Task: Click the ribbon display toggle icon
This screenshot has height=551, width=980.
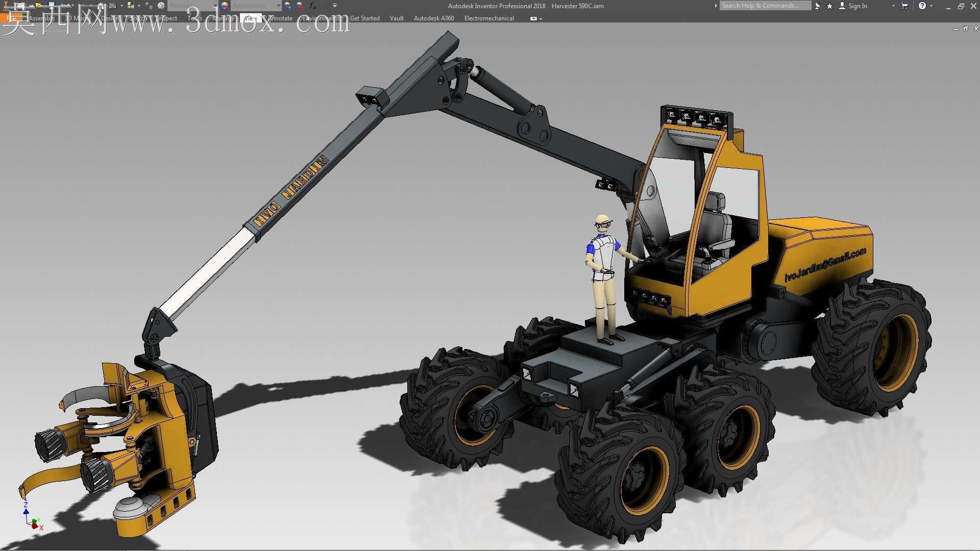Action: [x=533, y=18]
